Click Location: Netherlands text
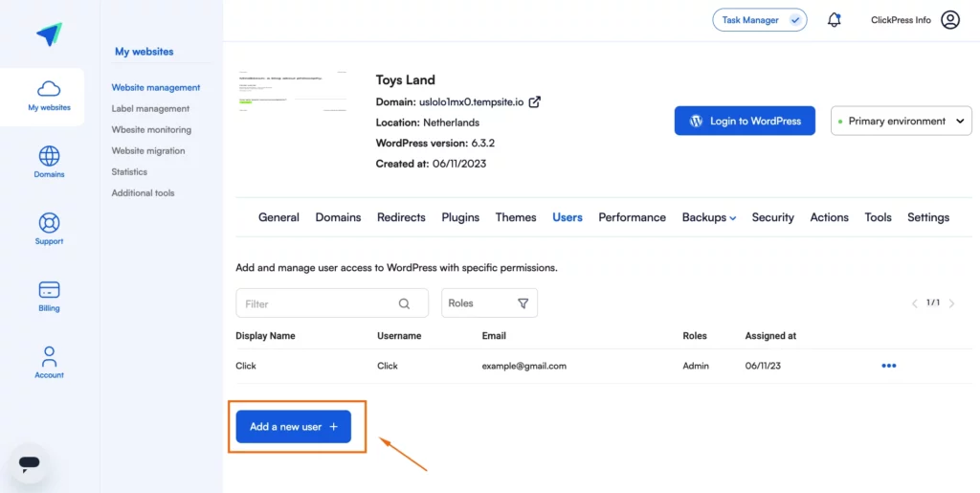980x493 pixels. [x=428, y=123]
